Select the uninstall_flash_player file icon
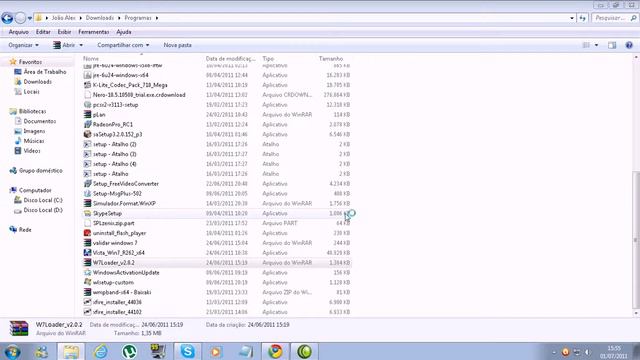640x360 pixels. pyautogui.click(x=87, y=233)
